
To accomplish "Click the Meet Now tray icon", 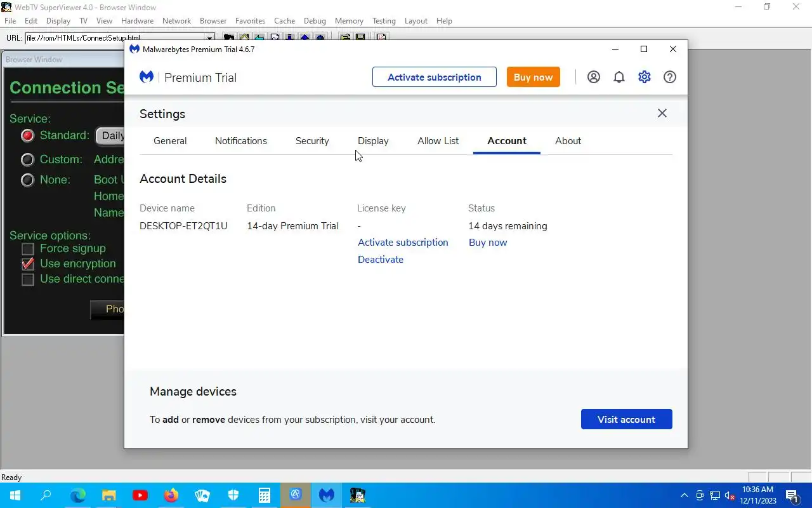I will point(700,495).
